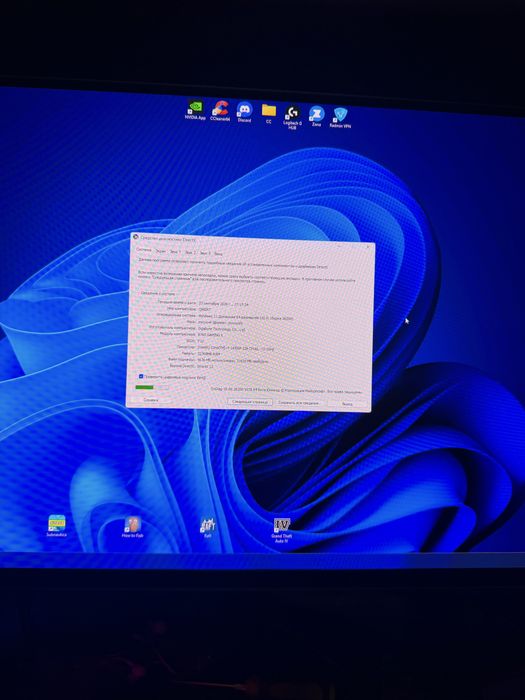The image size is (525, 700).
Task: Select the Raft game shortcut
Action: click(x=208, y=527)
